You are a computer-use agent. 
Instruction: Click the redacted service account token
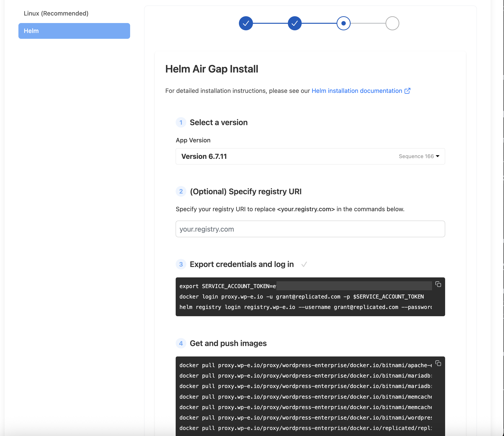(354, 286)
